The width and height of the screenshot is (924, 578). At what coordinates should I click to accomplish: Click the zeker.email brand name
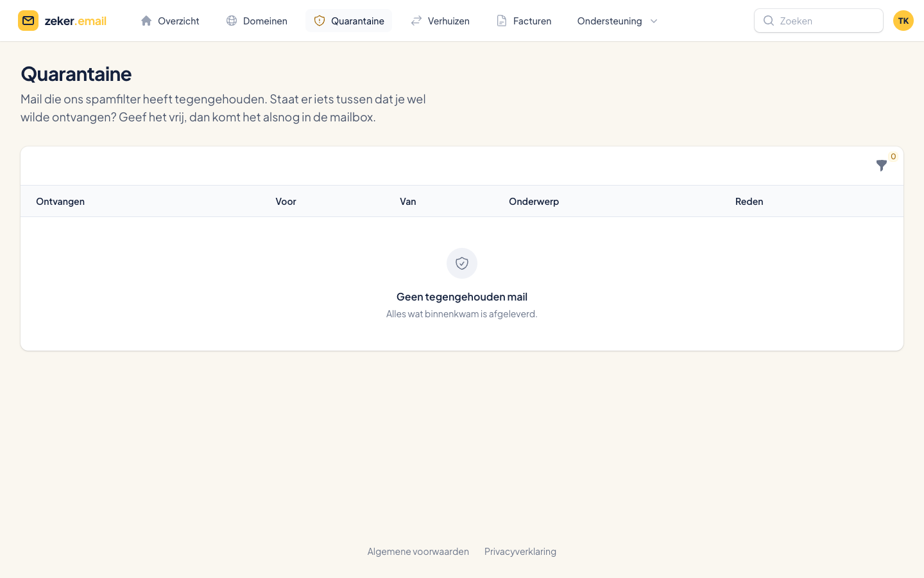tap(76, 21)
